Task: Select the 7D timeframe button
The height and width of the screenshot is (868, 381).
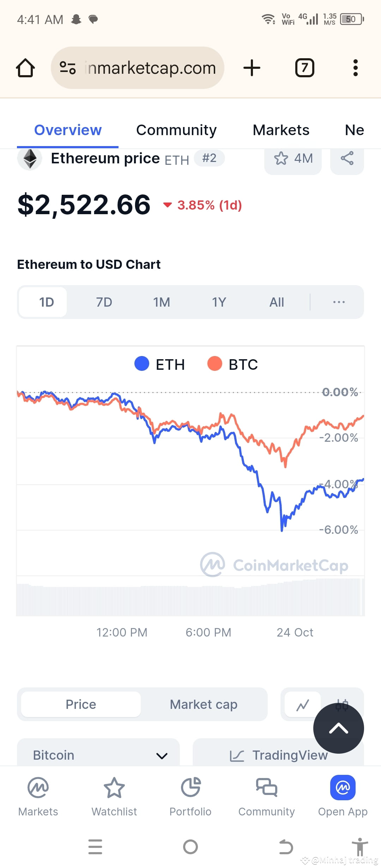Action: 104,302
